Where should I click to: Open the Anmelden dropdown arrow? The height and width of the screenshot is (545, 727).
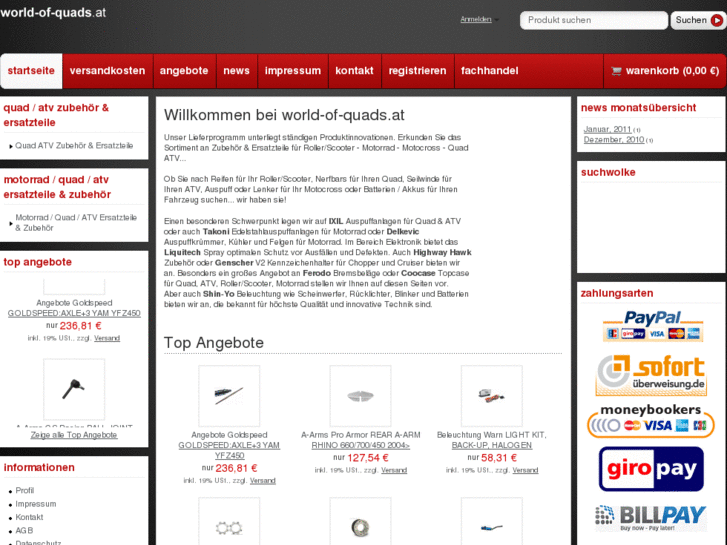[x=497, y=20]
